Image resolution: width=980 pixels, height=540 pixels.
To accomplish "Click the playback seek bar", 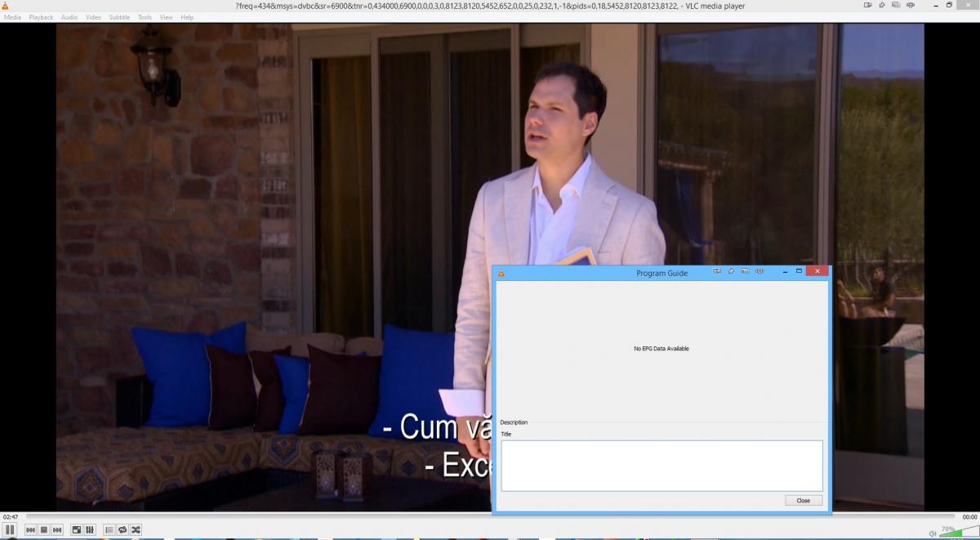I will (490, 516).
